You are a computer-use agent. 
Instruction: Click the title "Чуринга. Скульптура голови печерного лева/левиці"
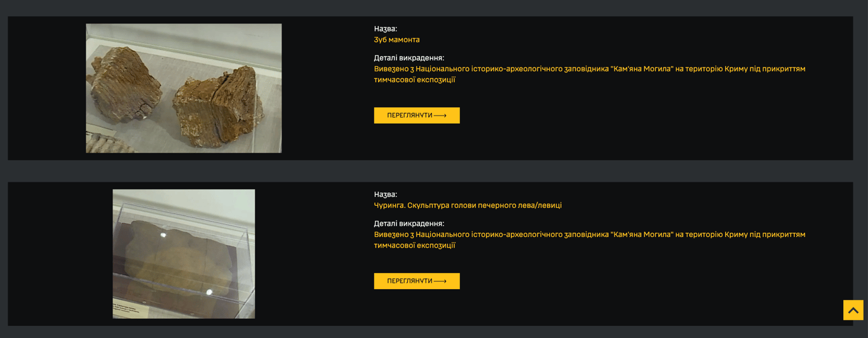click(x=467, y=206)
